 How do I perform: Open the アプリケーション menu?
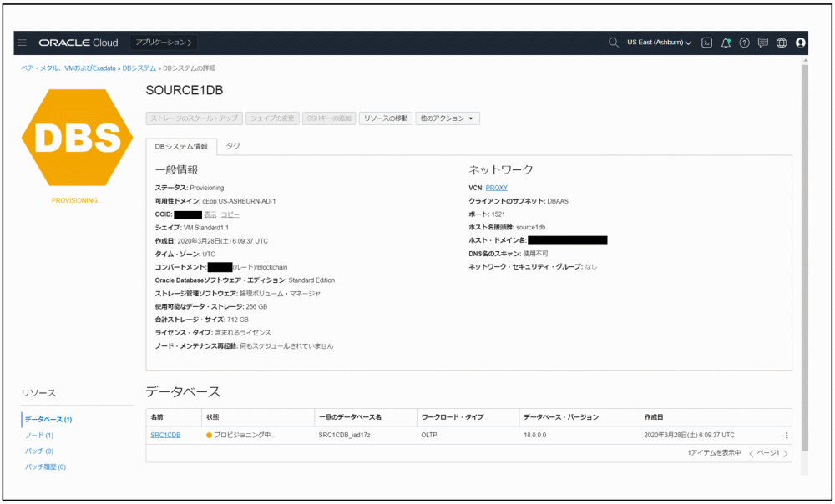164,43
